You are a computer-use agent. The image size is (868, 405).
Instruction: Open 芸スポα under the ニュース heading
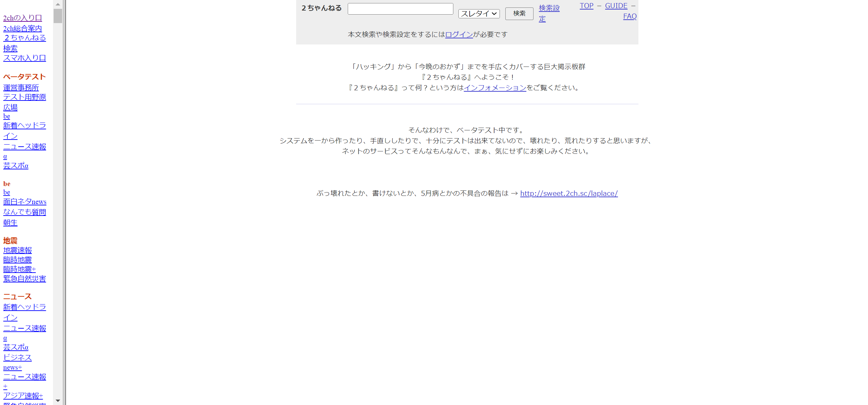(16, 347)
